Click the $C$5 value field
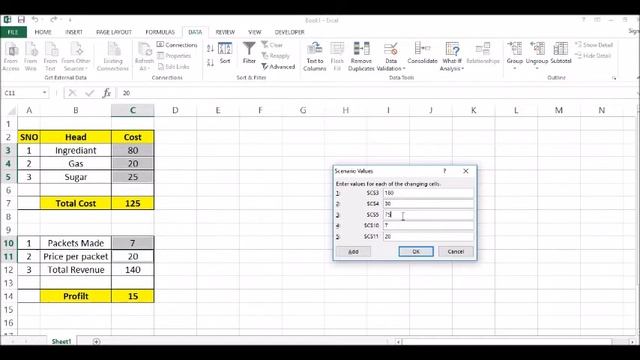 pyautogui.click(x=428, y=214)
